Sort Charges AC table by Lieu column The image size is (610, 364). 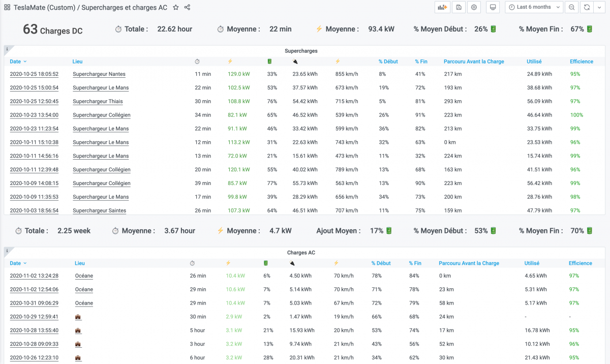click(80, 263)
